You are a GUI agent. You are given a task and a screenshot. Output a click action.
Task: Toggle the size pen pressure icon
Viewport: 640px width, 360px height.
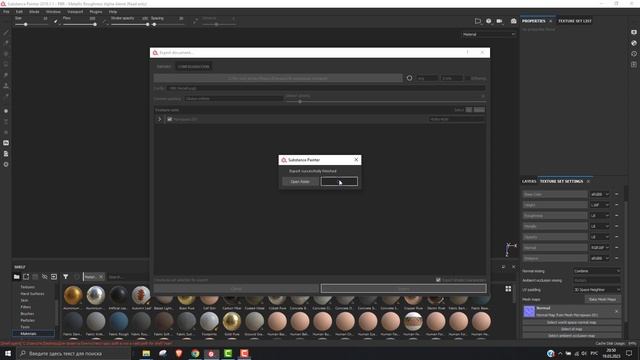coord(56,21)
